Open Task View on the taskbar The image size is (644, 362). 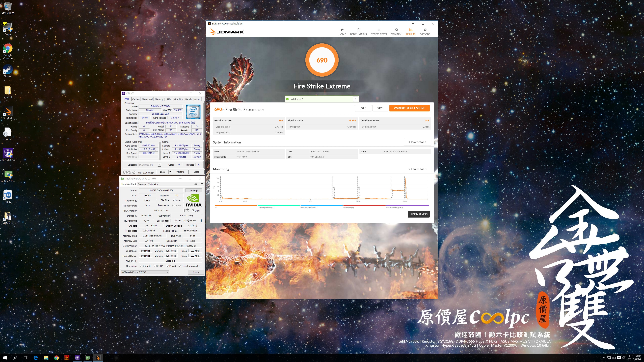(25, 358)
